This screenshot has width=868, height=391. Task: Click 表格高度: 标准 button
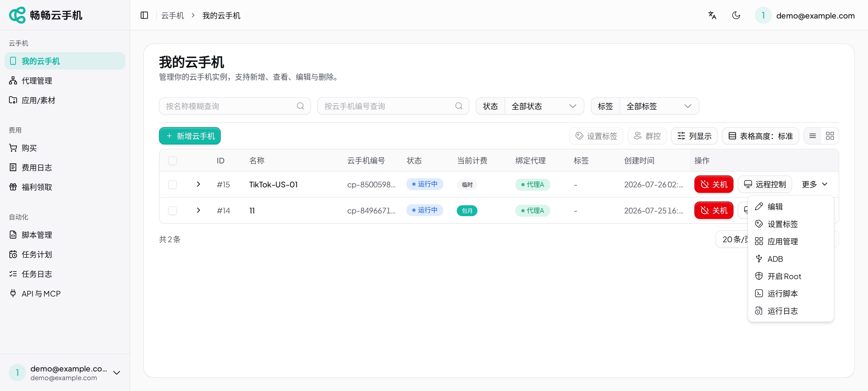[x=761, y=136]
